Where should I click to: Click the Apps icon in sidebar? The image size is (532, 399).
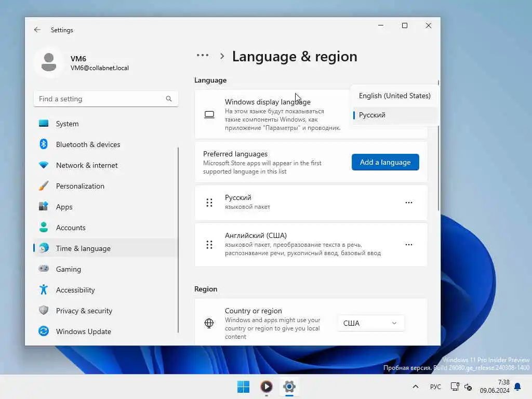tap(44, 207)
